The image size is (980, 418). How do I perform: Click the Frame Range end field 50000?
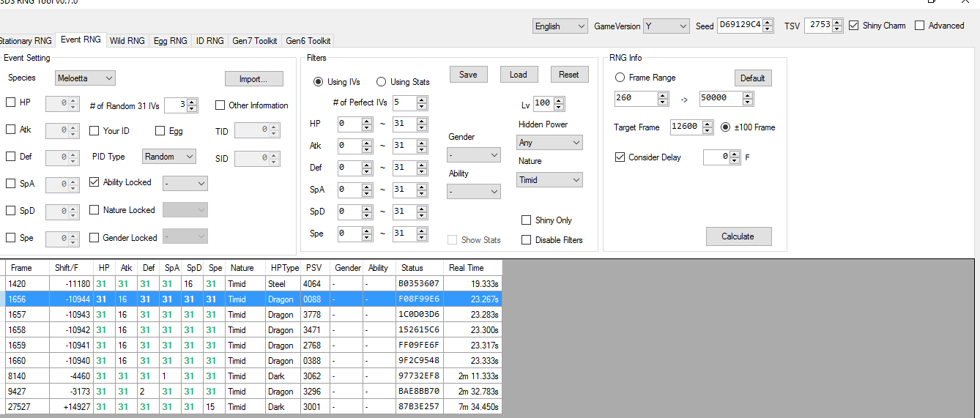(720, 99)
